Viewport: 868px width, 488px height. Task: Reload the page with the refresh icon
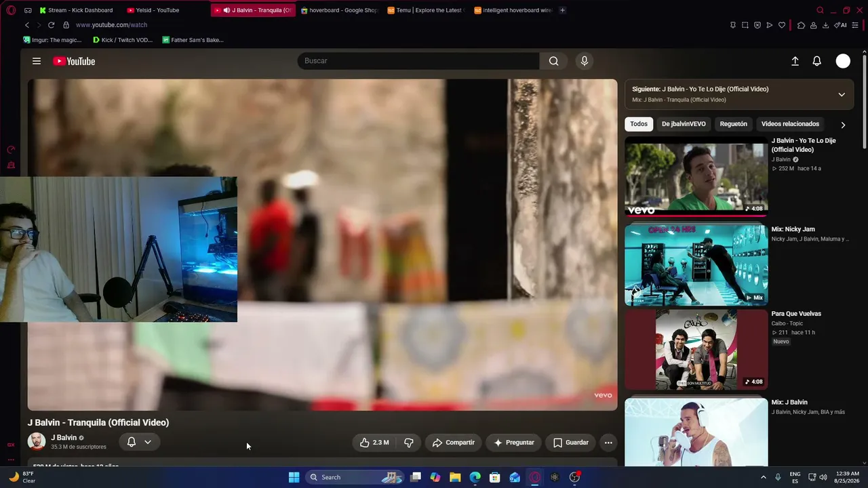coord(51,25)
